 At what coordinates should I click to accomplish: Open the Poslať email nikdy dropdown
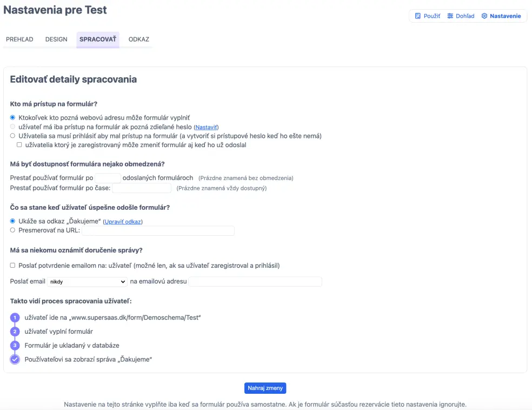pyautogui.click(x=87, y=282)
